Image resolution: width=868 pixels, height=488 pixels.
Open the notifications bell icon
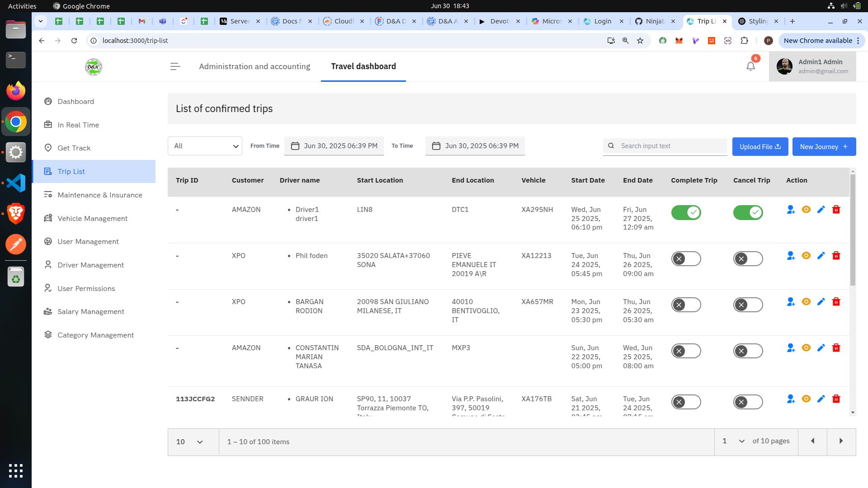750,66
